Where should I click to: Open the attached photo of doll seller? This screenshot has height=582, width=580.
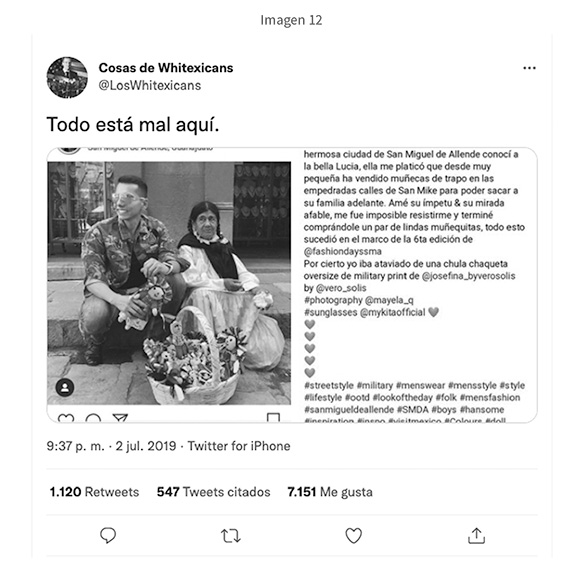pos(169,283)
